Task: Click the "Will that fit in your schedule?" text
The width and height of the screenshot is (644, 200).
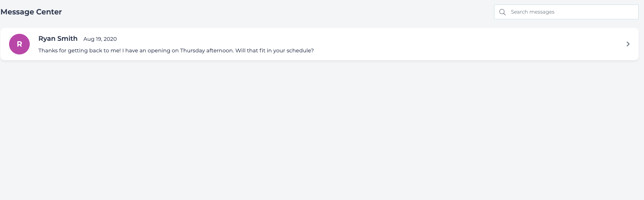Action: pos(274,51)
